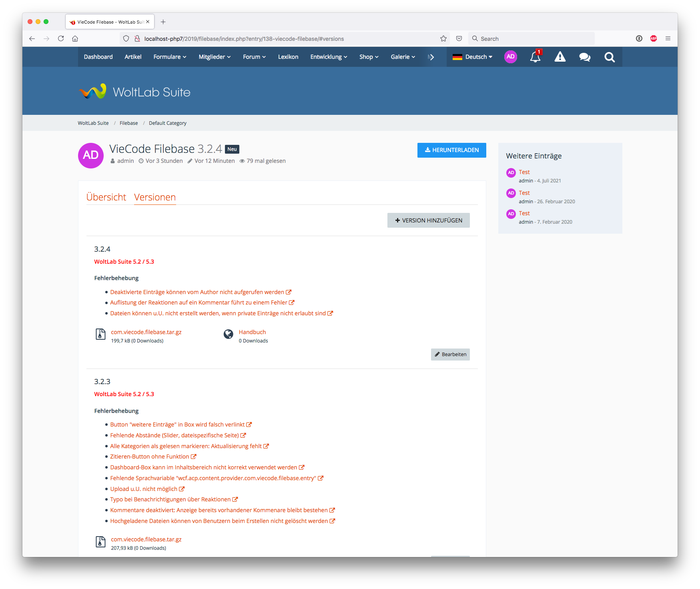The width and height of the screenshot is (700, 589).
Task: Click the VERSION HINZUFÜGEN button
Action: pos(428,220)
